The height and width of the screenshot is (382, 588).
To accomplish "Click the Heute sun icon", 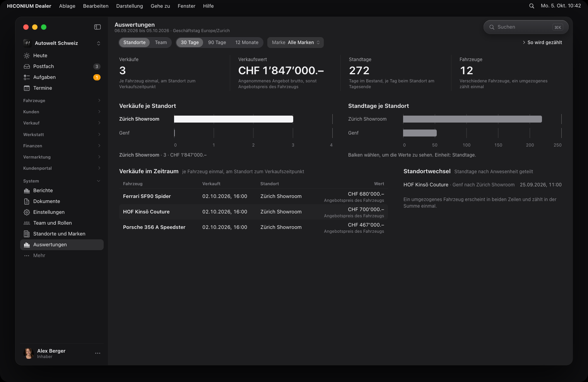I will point(27,56).
